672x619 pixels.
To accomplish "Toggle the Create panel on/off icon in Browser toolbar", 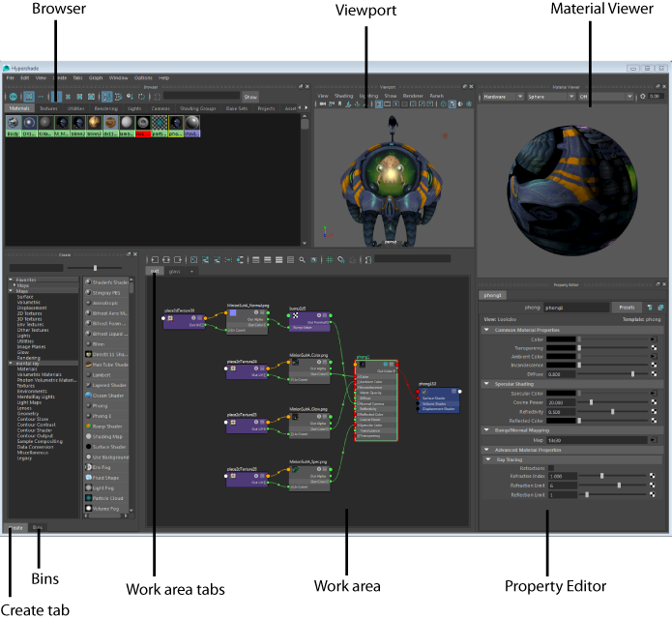I will [14, 97].
